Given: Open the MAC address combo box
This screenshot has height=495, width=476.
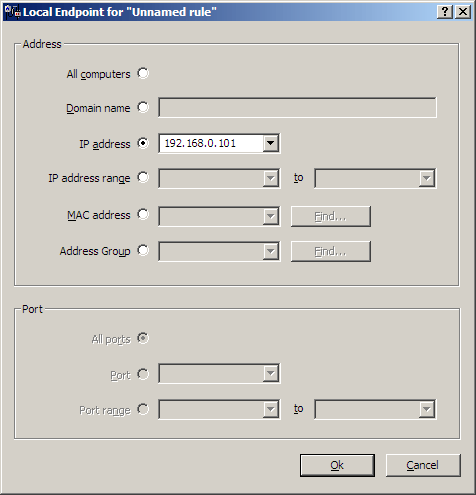Looking at the screenshot, I should [x=219, y=216].
